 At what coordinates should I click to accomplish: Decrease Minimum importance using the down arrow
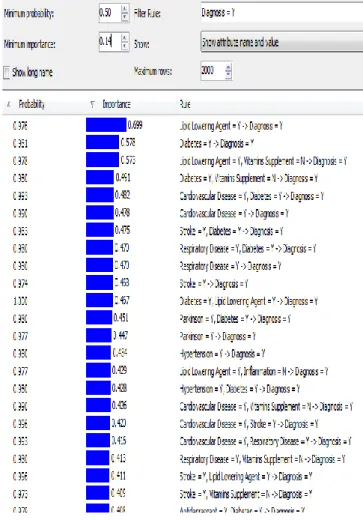(125, 46)
